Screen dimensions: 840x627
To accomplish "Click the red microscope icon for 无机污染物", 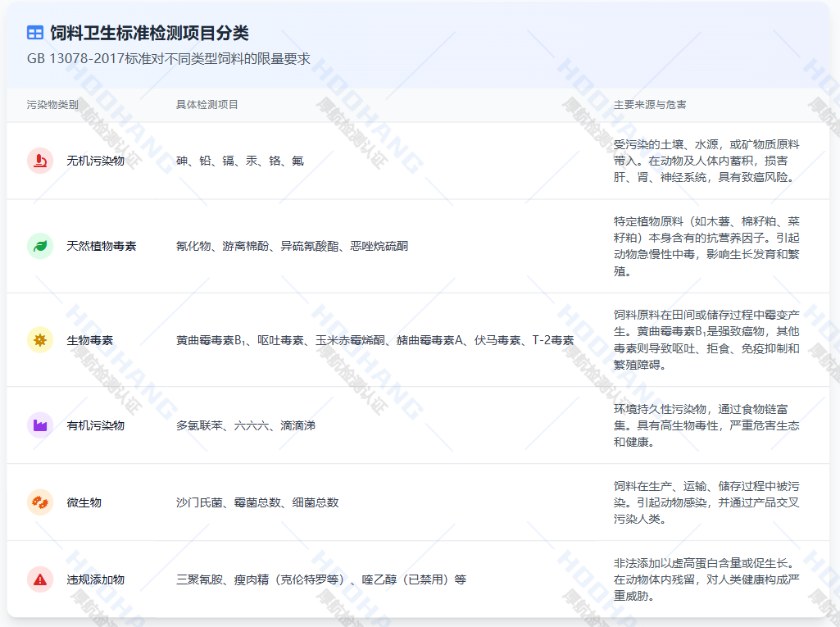I will 40,161.
